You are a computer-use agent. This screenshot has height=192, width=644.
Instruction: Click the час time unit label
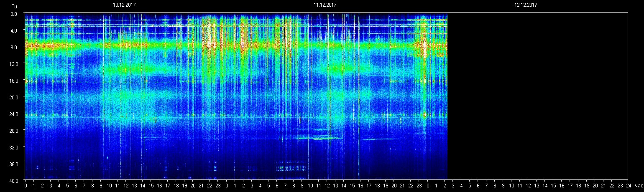tap(639, 186)
